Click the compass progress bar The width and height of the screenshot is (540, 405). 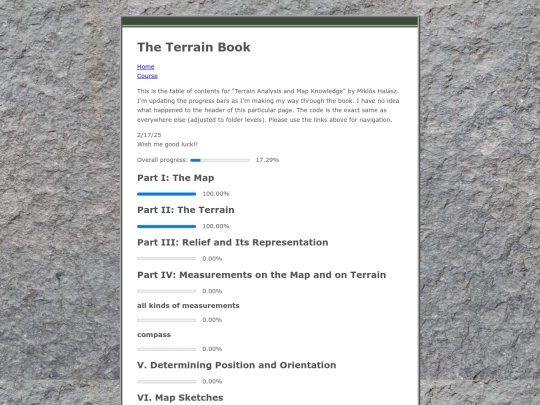click(x=167, y=349)
